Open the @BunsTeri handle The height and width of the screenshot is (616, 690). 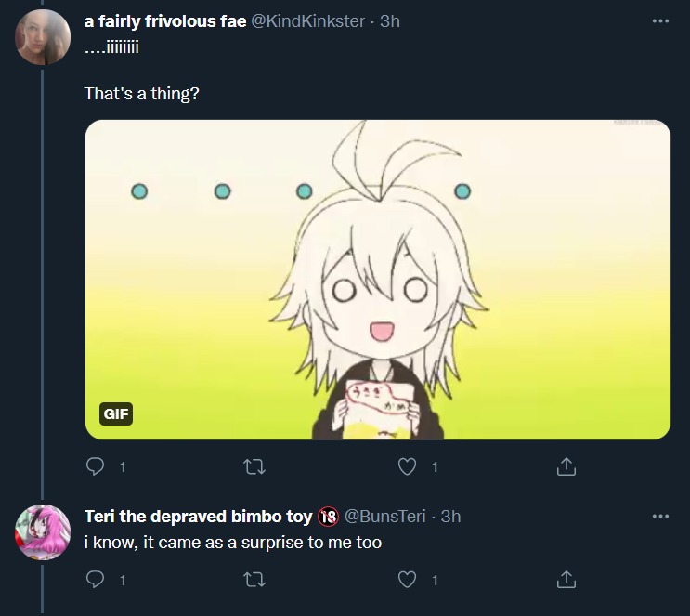click(384, 516)
